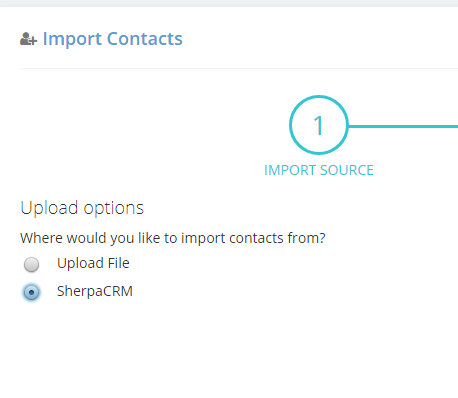Image resolution: width=458 pixels, height=398 pixels.
Task: Click the SherpaCRM option label text
Action: pos(95,291)
